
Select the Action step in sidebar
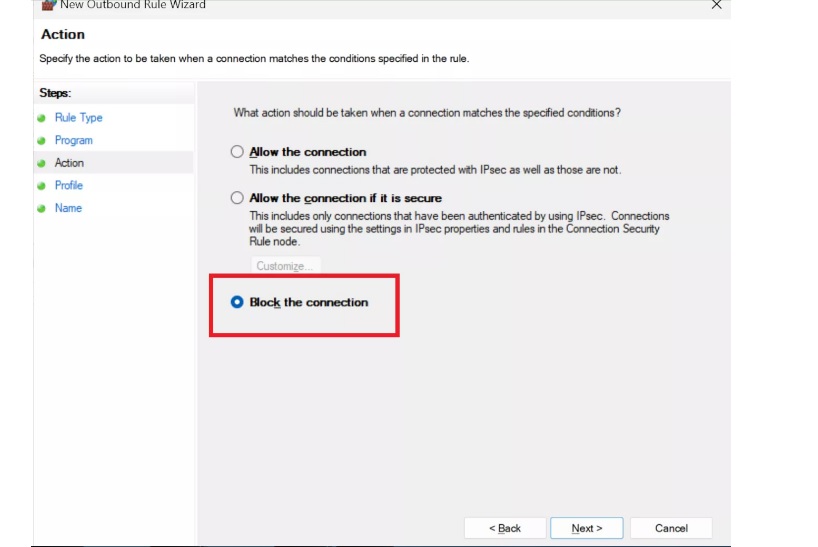coord(69,163)
